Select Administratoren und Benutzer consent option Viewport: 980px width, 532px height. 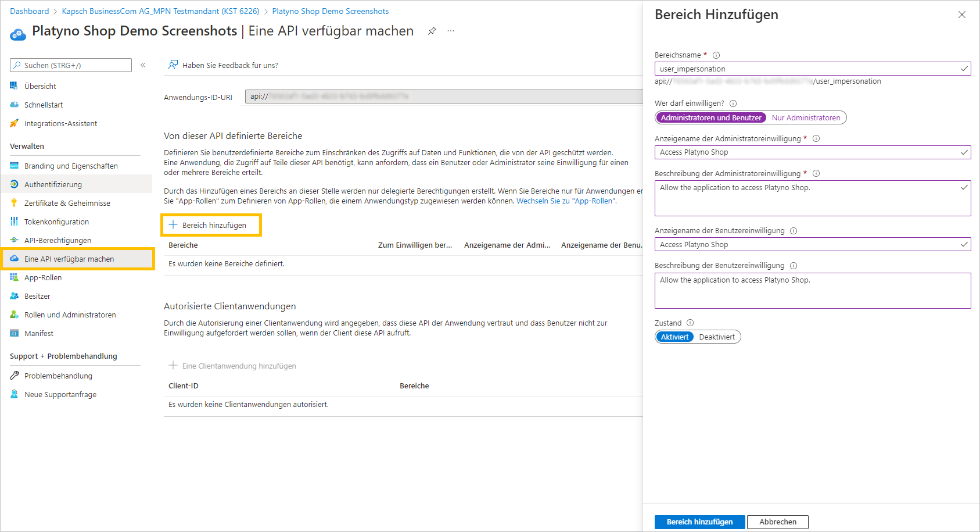(x=711, y=117)
